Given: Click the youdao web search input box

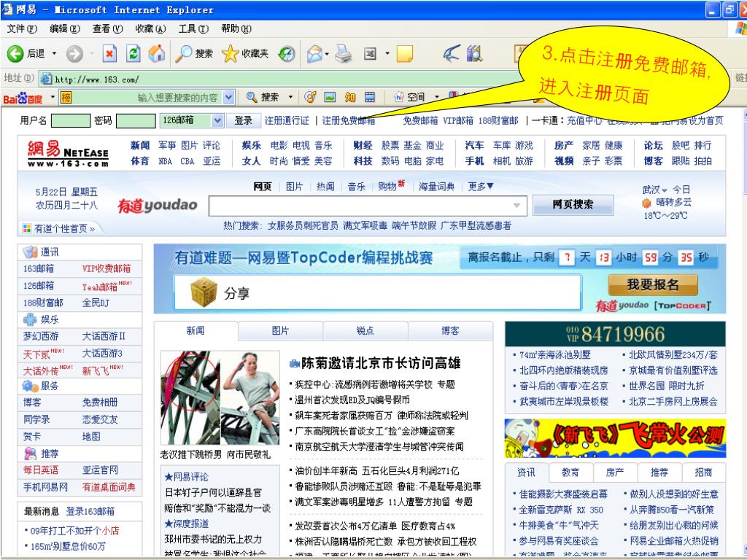Looking at the screenshot, I should tap(368, 206).
